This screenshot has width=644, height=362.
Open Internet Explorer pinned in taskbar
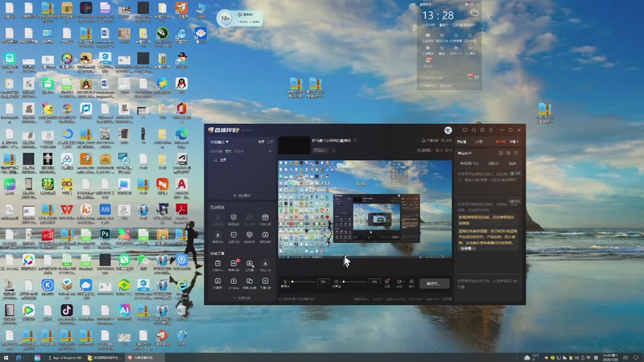pos(19,357)
